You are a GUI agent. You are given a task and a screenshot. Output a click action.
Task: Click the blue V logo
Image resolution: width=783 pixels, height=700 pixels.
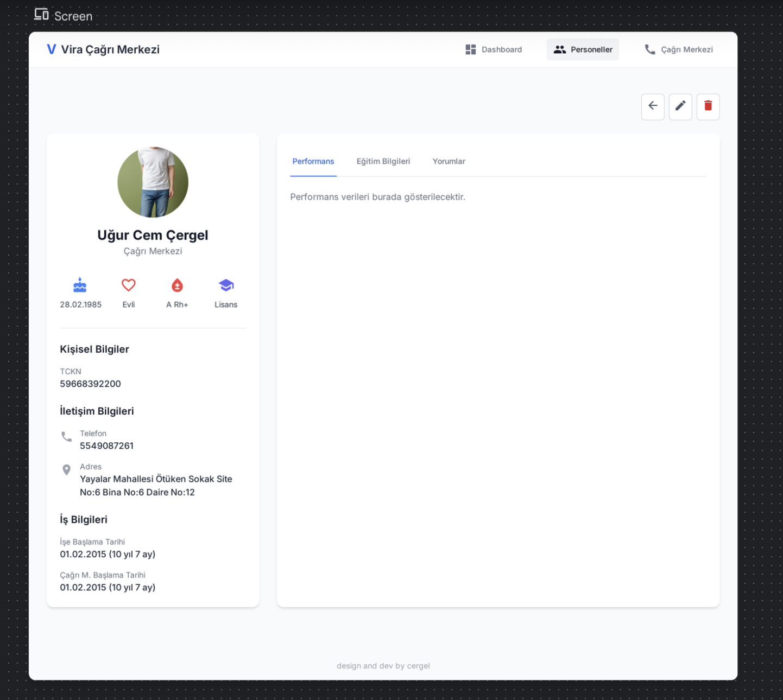[52, 49]
